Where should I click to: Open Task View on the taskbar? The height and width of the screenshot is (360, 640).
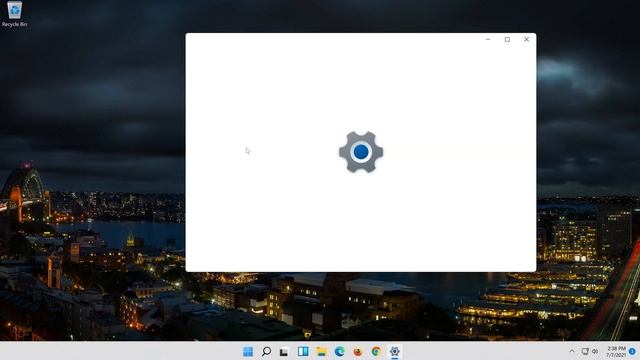284,351
